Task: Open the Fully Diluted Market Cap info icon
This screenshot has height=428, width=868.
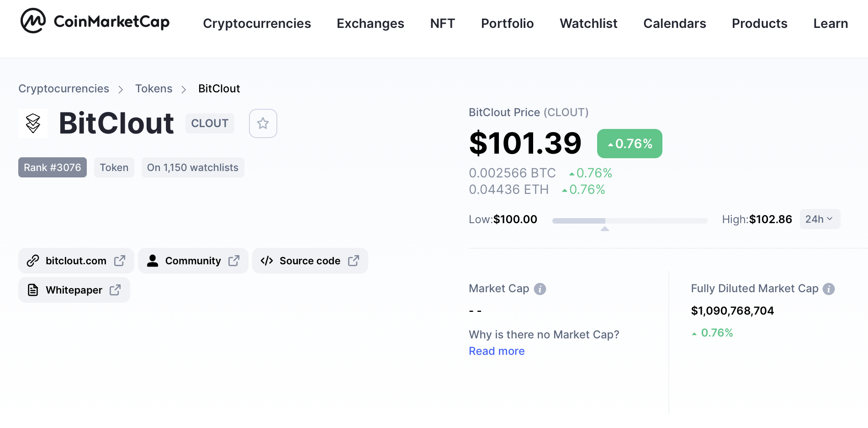Action: pyautogui.click(x=828, y=289)
